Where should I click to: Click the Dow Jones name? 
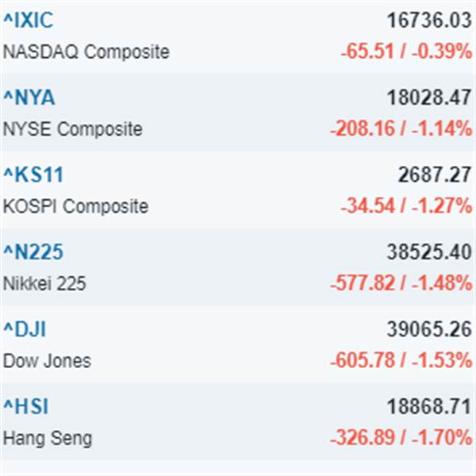[x=47, y=361]
